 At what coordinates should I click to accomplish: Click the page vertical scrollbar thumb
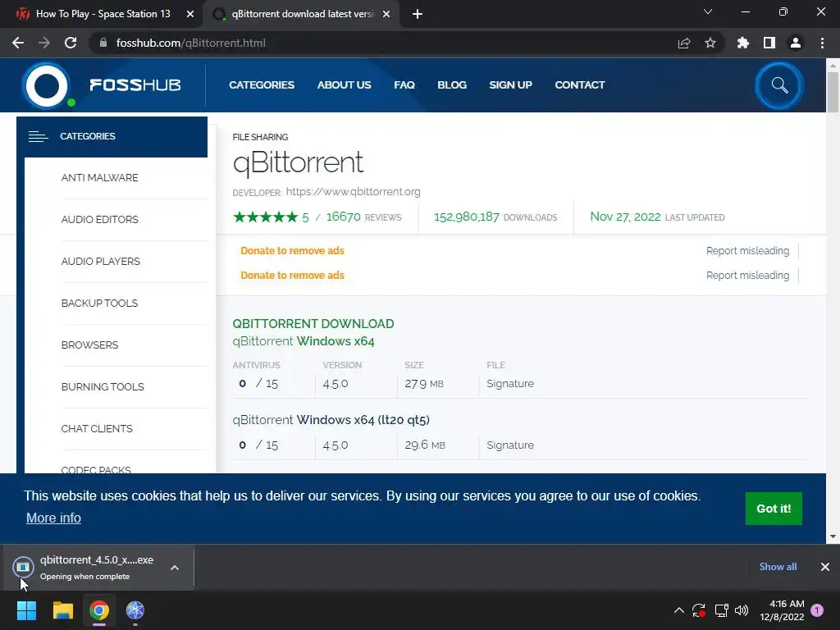click(x=833, y=92)
